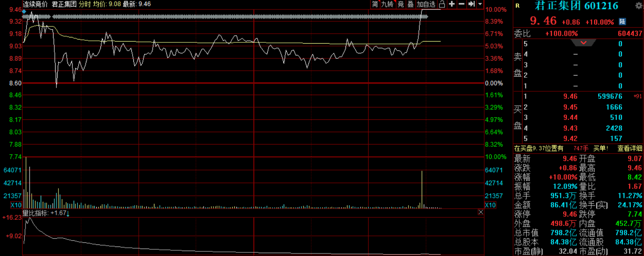The width and height of the screenshot is (644, 256).
Task: Click 加自选 to add to watchlist
Action: [426, 4]
